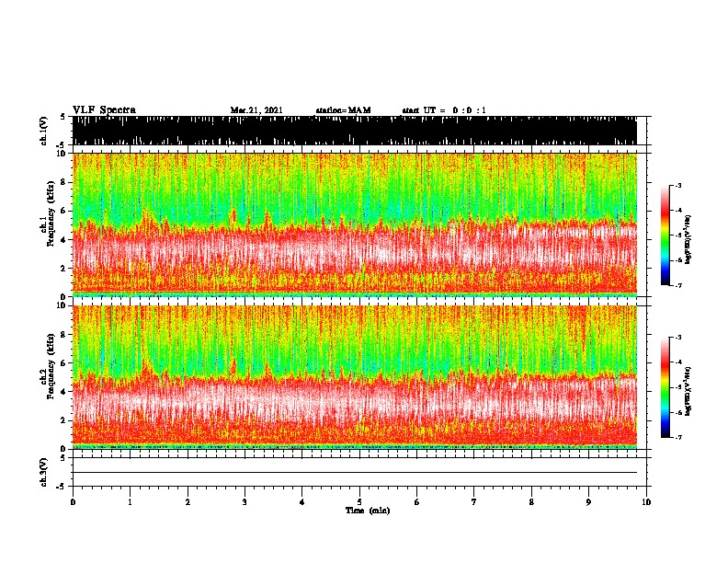728x563 pixels.
Task: Click inside the ch.1 spectrogram panel
Action: pos(355,224)
